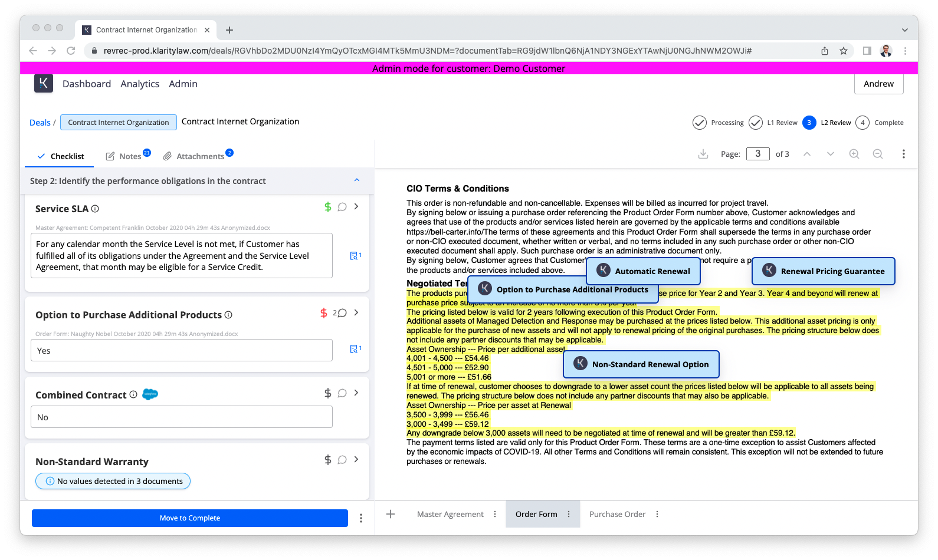Image resolution: width=938 pixels, height=560 pixels.
Task: Click the dollar icon on Service SLA
Action: pos(328,207)
